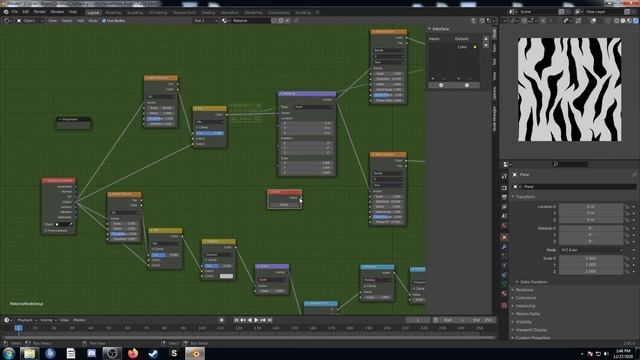
Task: Open the Modifiers wrench properties tab
Action: [504, 247]
